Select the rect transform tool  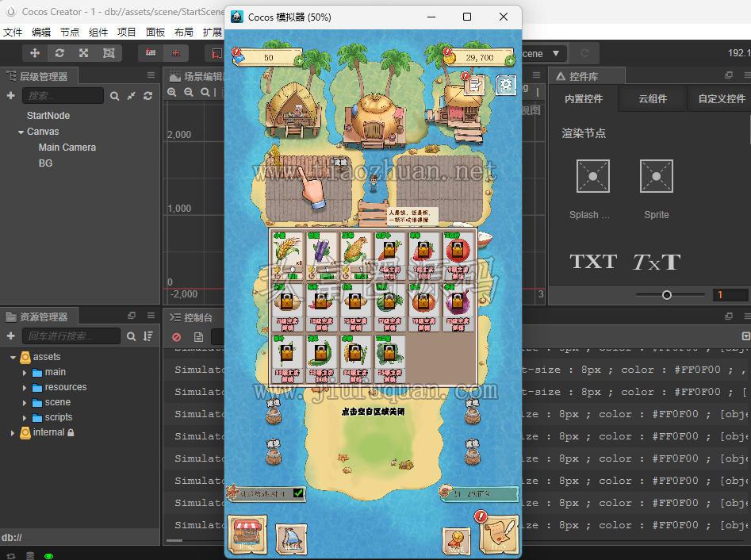click(x=109, y=53)
